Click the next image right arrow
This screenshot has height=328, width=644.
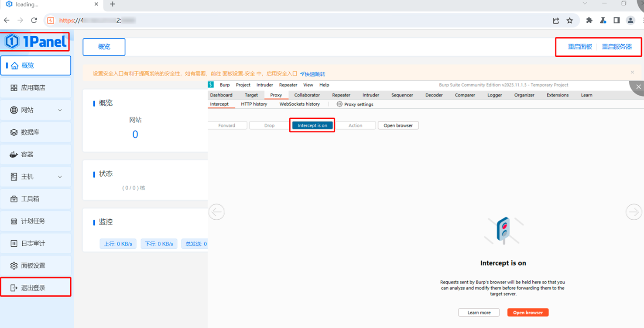pos(634,212)
